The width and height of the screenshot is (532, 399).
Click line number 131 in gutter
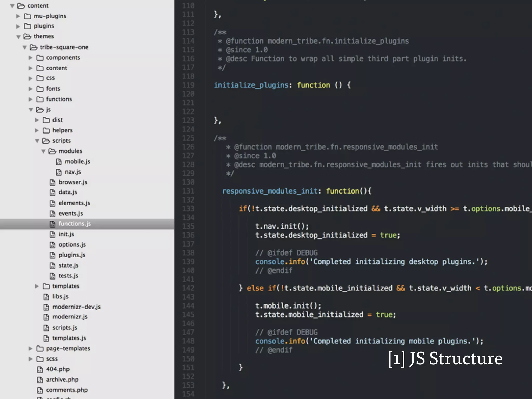click(x=188, y=191)
